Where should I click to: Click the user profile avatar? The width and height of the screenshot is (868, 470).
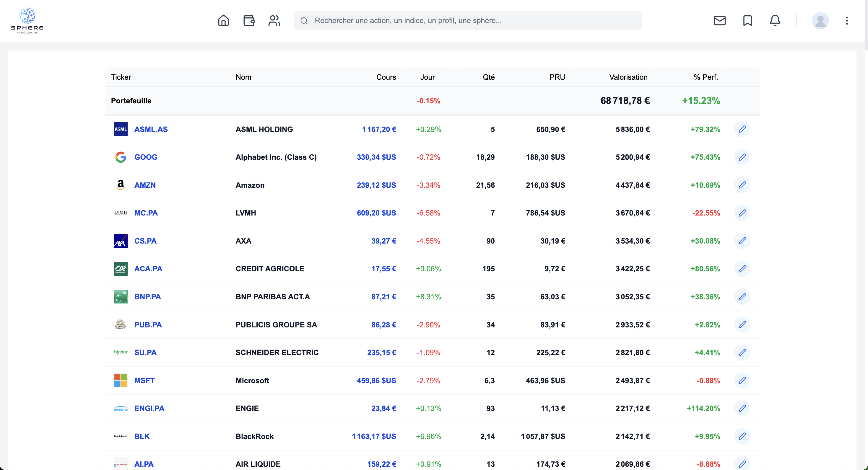(x=820, y=21)
